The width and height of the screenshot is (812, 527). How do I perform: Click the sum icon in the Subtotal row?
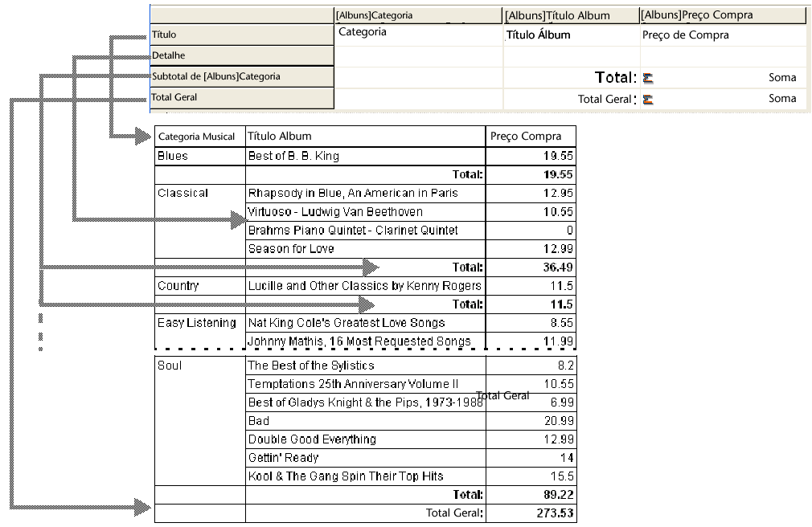648,78
